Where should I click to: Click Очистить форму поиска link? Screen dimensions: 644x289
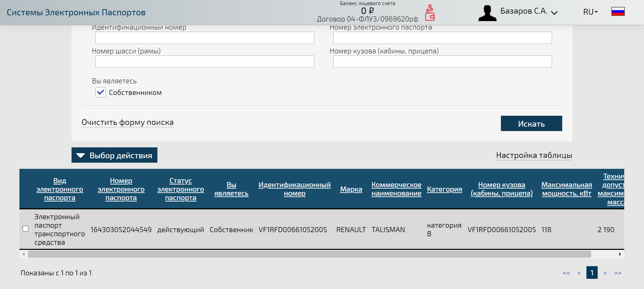pos(127,122)
